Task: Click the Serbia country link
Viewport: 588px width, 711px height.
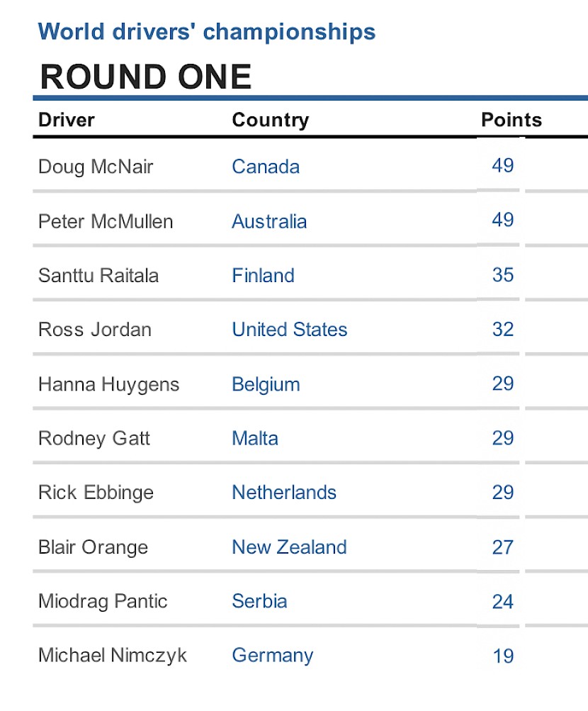Action: 259,601
